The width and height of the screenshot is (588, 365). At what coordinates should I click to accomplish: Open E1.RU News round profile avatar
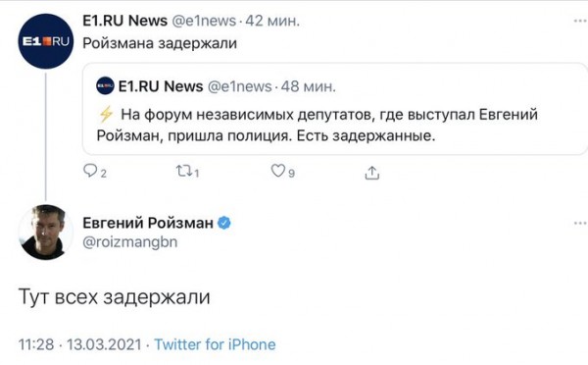pyautogui.click(x=46, y=41)
